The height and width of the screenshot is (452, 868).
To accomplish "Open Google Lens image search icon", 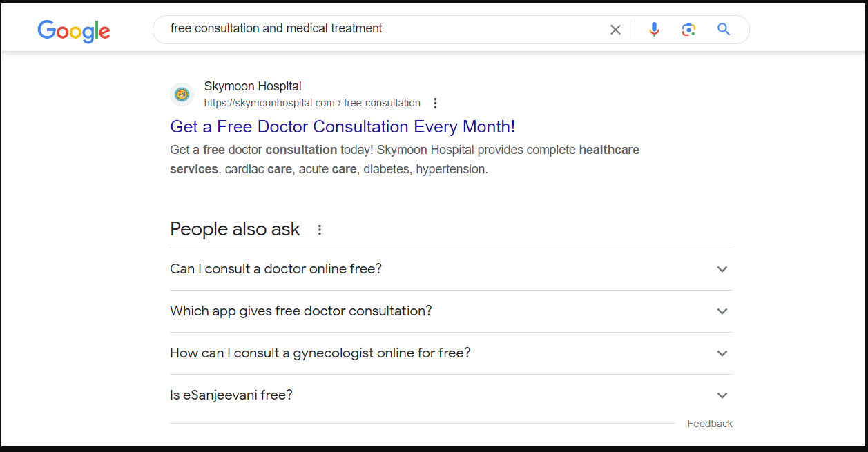I will (x=688, y=29).
